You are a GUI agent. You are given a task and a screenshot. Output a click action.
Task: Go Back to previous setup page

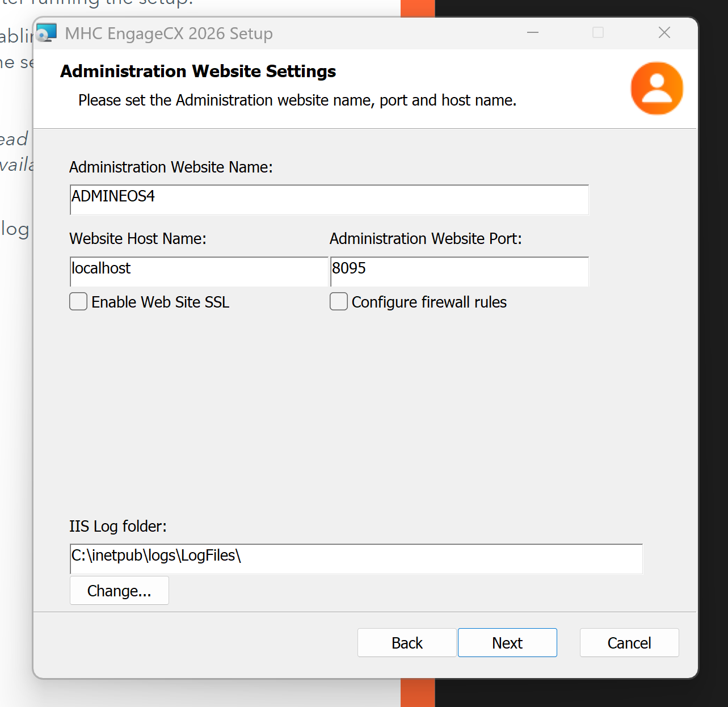point(407,642)
